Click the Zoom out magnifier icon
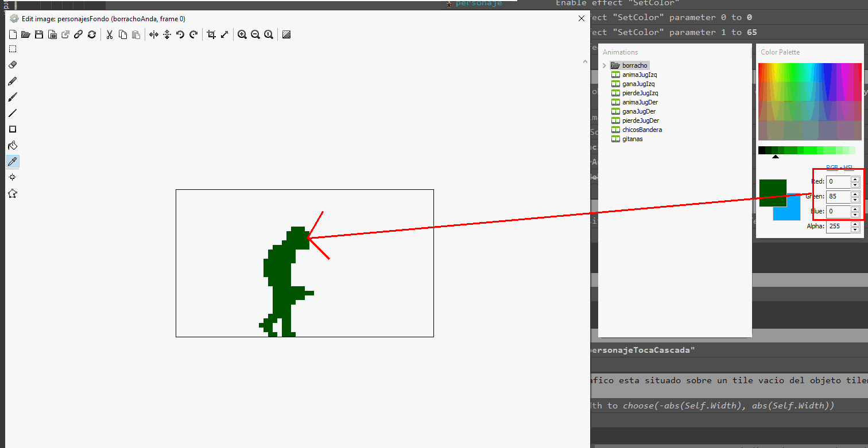This screenshot has width=868, height=448. 255,34
